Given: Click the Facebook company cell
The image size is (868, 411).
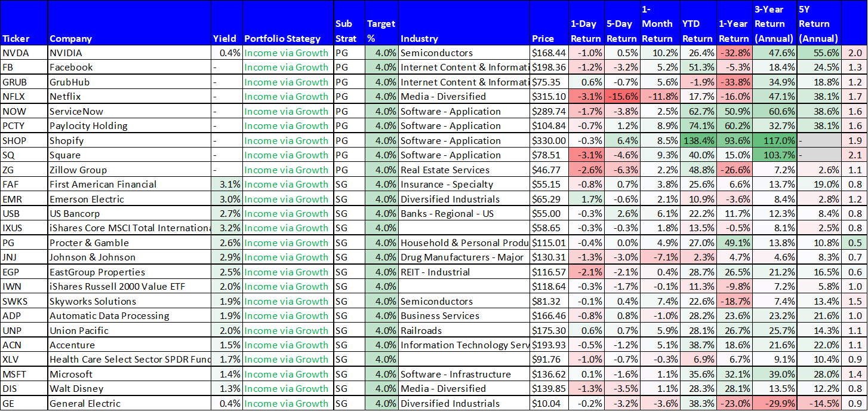Looking at the screenshot, I should 130,68.
